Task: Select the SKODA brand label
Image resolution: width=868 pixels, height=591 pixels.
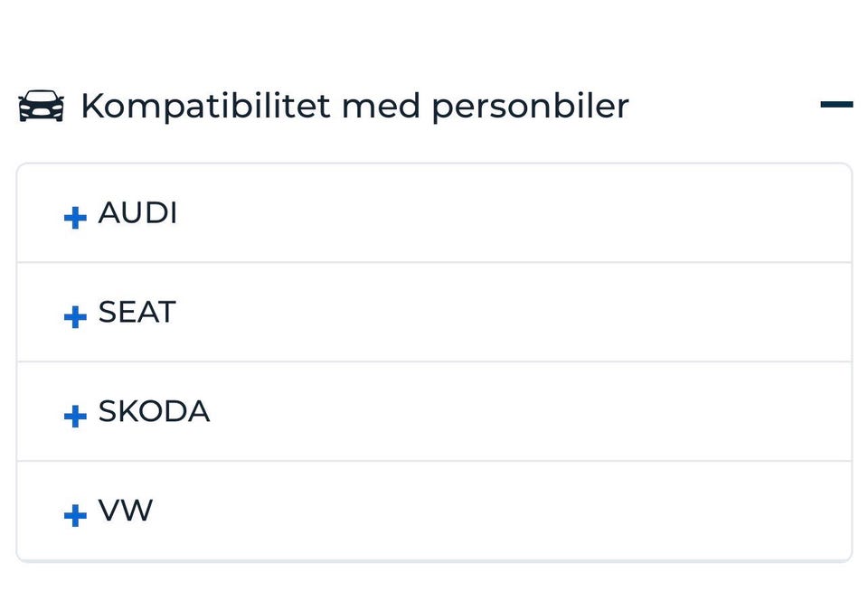Action: pos(154,412)
